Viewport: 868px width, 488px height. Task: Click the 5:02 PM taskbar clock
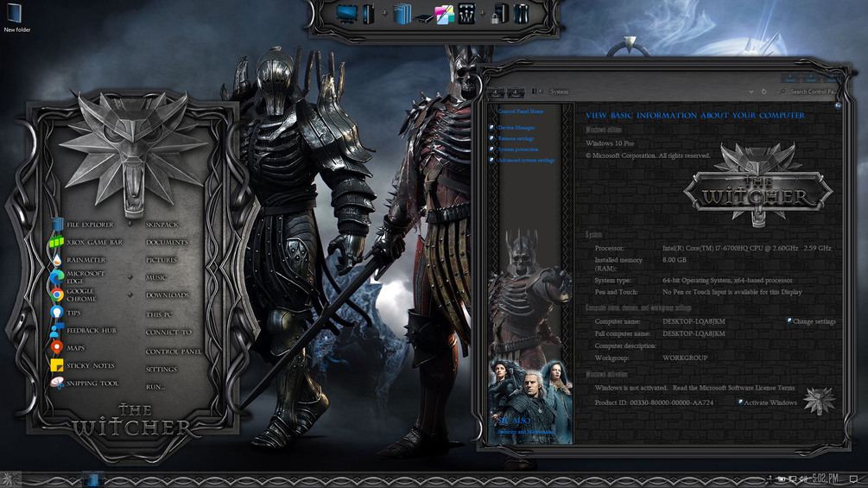coord(825,478)
